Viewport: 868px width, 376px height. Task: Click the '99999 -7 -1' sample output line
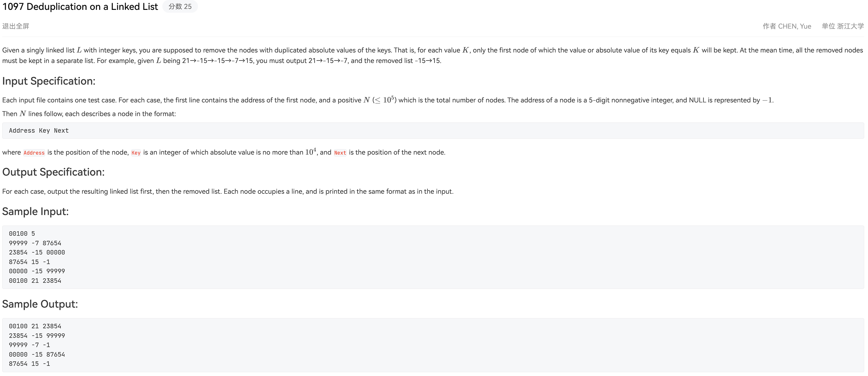pyautogui.click(x=29, y=345)
